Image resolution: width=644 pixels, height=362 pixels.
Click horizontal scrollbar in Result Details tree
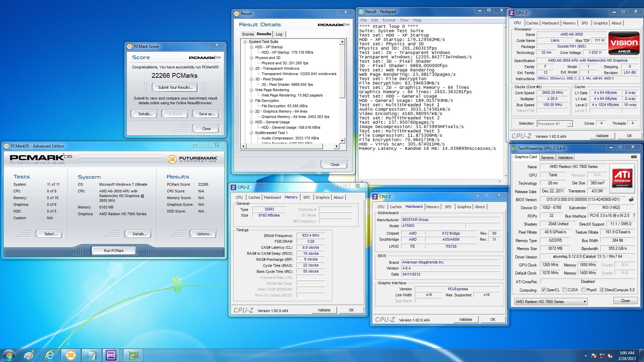(x=284, y=146)
